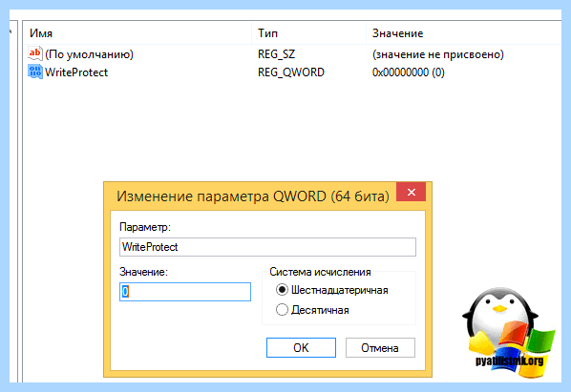The height and width of the screenshot is (392, 571).
Task: Click the WriteProtect binary value icon
Action: point(35,72)
